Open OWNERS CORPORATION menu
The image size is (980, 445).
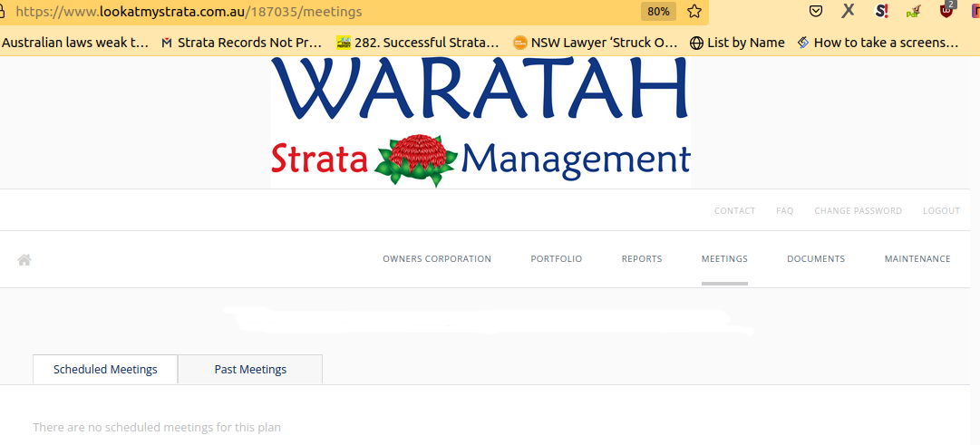(437, 258)
